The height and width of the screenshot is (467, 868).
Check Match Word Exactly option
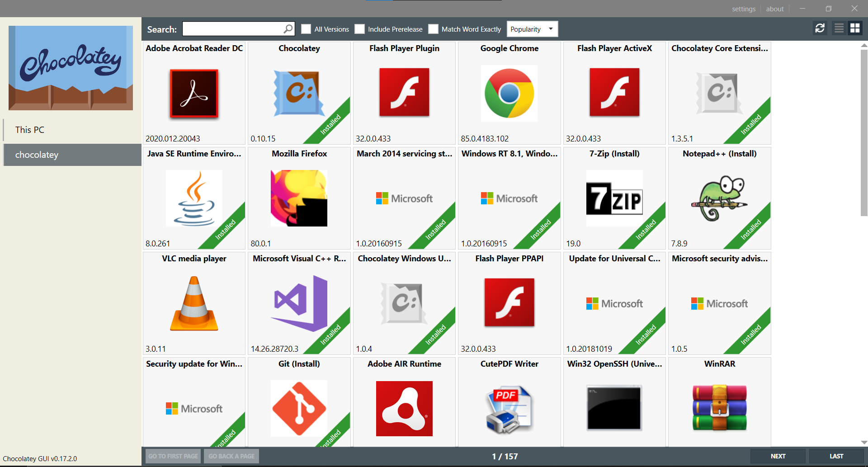pos(433,29)
